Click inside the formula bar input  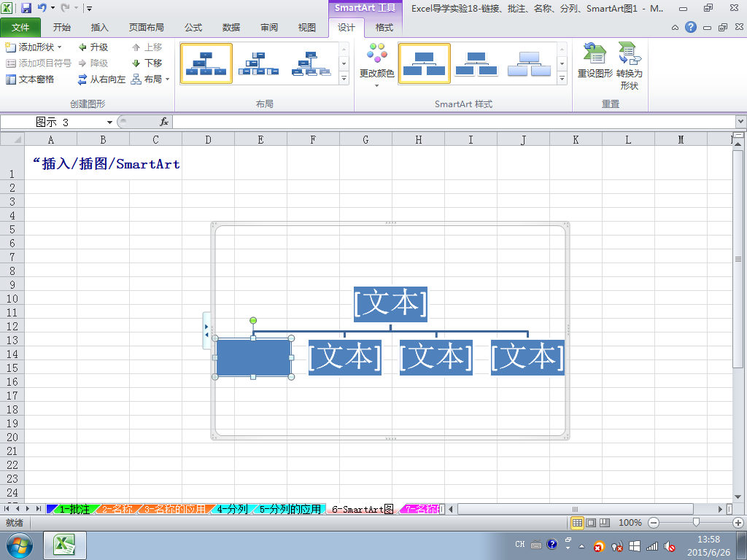coord(454,122)
